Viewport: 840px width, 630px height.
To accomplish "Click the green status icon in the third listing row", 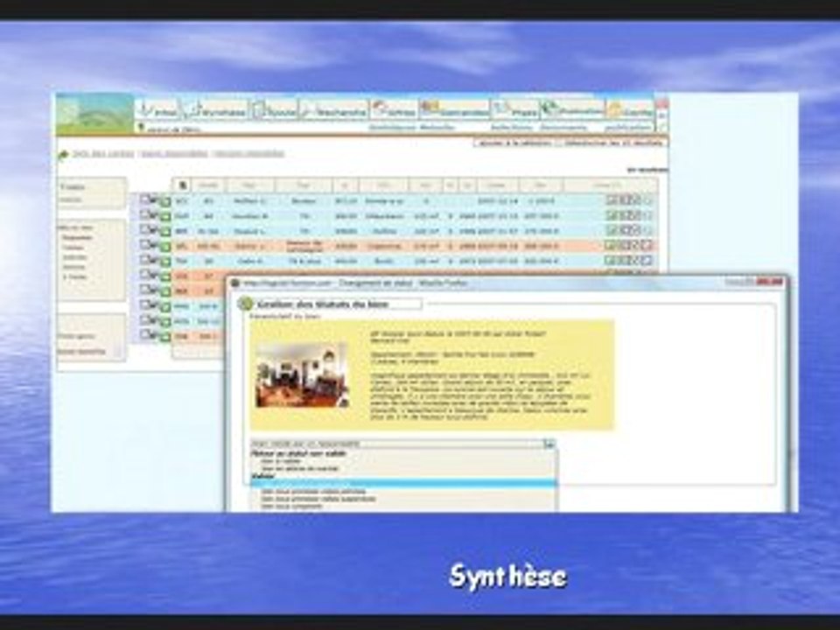I will (165, 231).
